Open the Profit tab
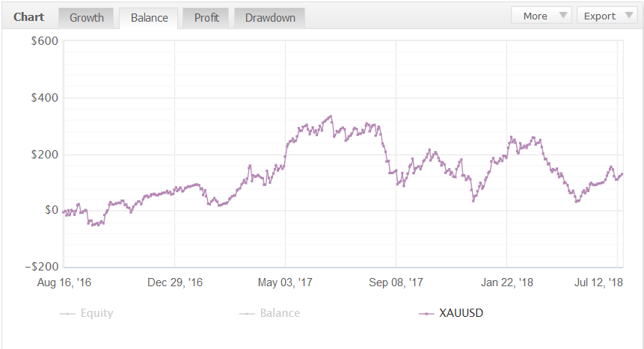 206,18
